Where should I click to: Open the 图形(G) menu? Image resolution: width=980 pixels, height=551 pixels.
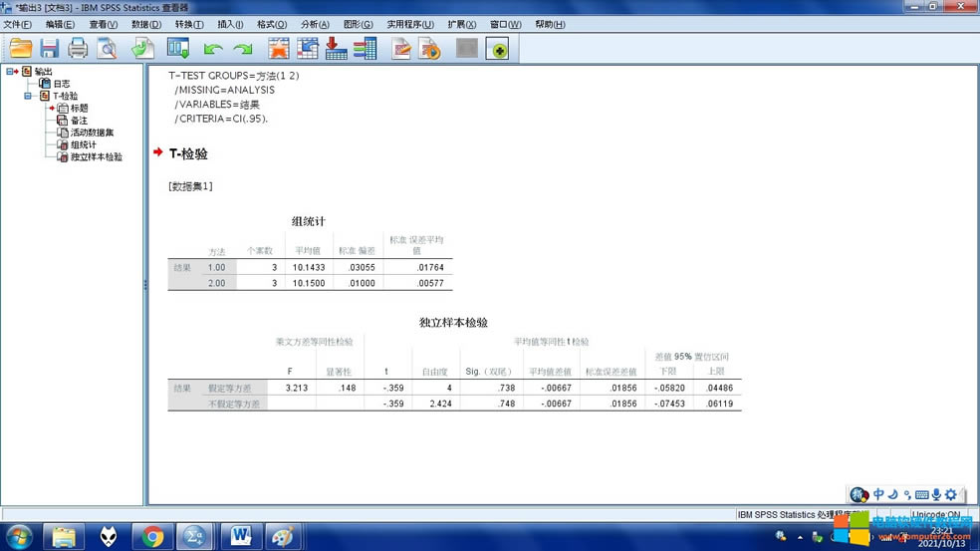point(358,24)
